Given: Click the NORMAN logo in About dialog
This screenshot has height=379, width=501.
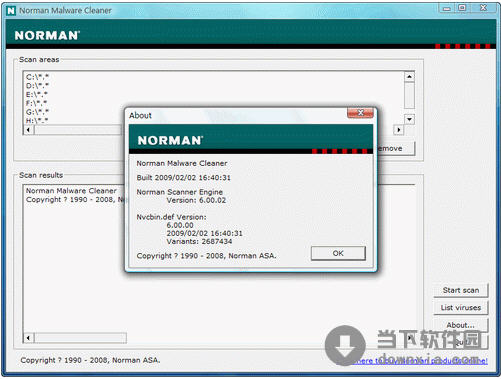Looking at the screenshot, I should pos(170,140).
